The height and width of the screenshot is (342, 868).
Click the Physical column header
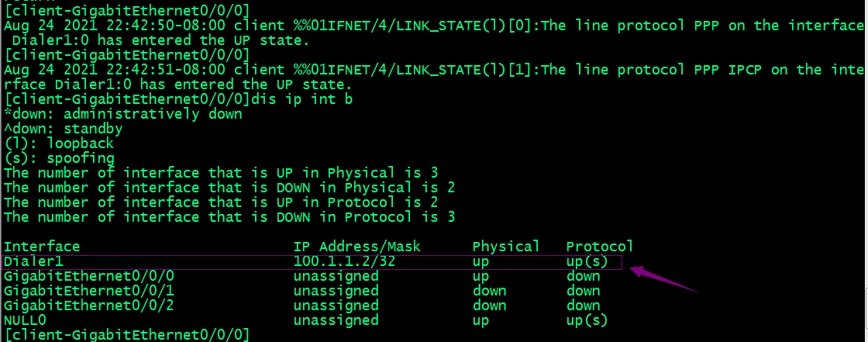tap(506, 247)
